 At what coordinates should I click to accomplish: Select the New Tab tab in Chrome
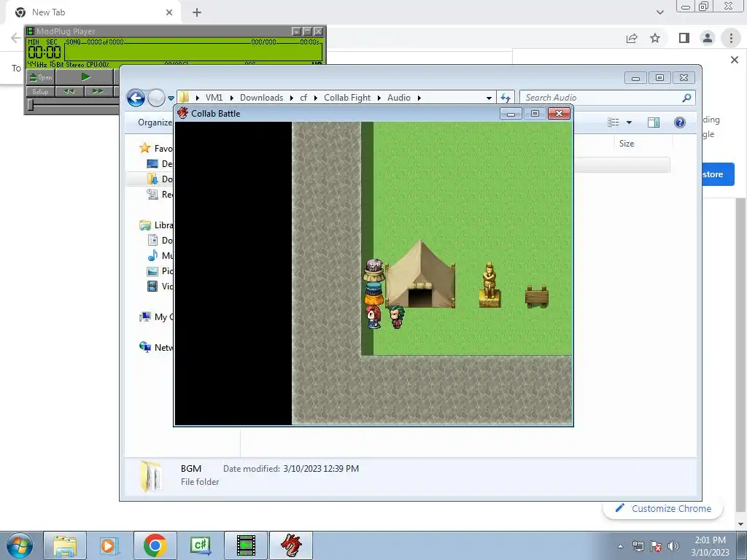click(x=93, y=12)
